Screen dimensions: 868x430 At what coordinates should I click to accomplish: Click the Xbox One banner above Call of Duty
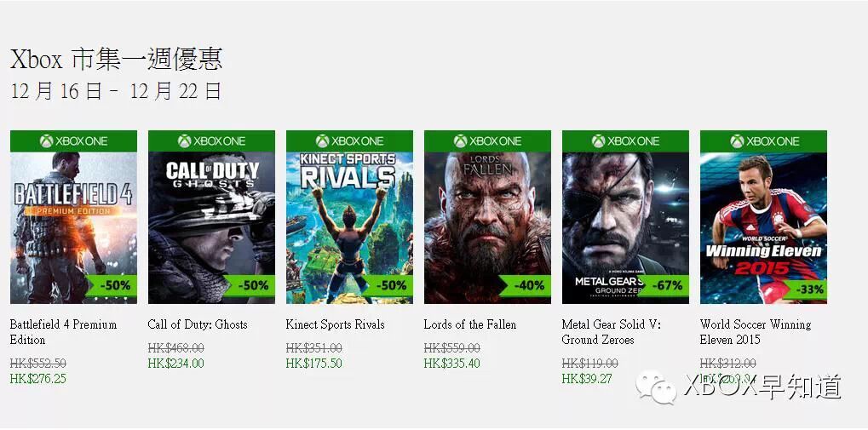pyautogui.click(x=211, y=140)
